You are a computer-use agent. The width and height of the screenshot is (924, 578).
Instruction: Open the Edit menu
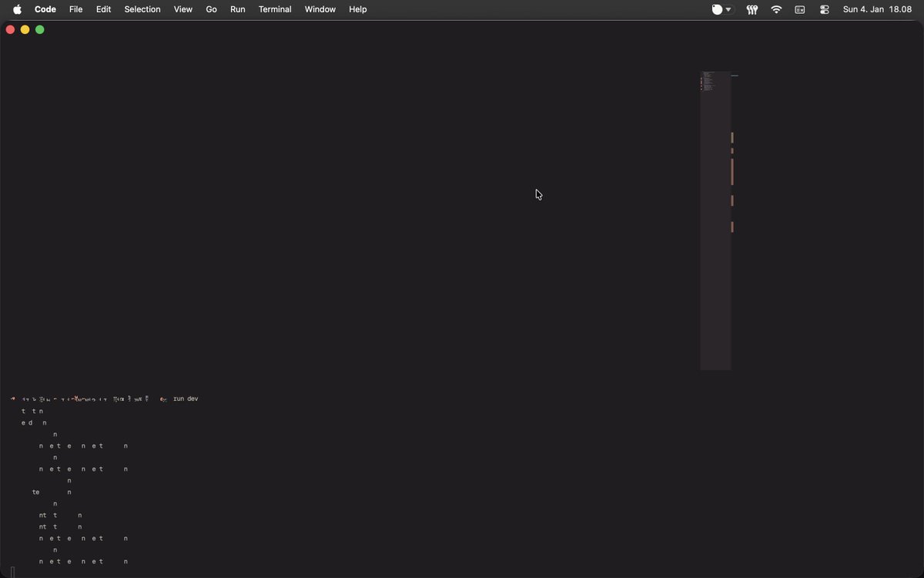pyautogui.click(x=103, y=9)
